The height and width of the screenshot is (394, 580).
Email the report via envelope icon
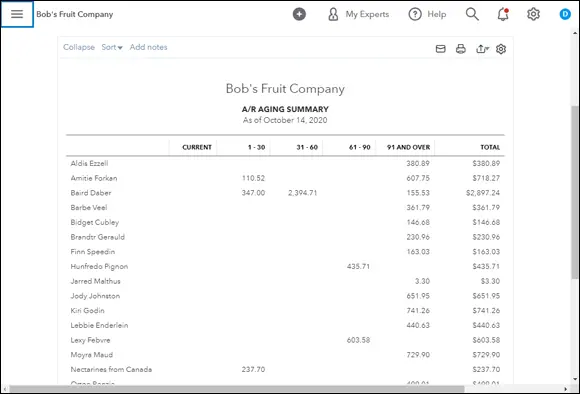coord(441,49)
